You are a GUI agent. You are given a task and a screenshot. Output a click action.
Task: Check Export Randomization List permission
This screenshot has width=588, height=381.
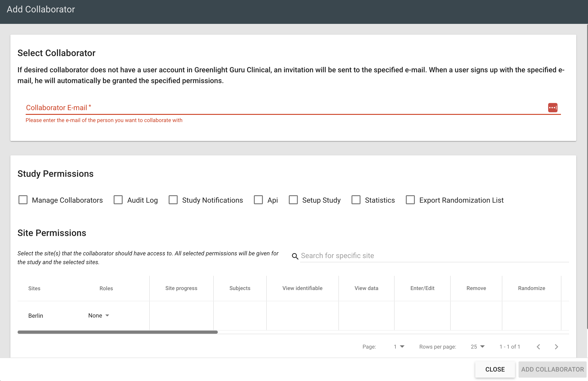click(x=410, y=200)
